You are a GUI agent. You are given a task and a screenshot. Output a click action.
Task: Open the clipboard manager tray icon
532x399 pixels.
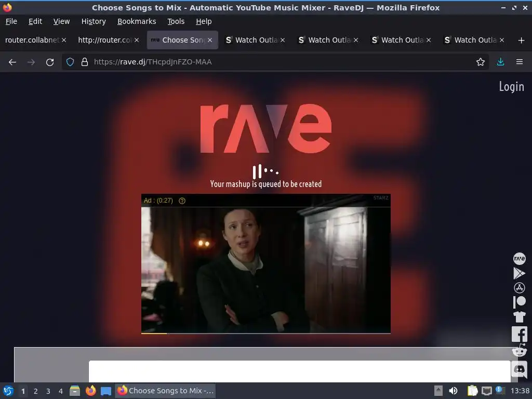pos(472,391)
